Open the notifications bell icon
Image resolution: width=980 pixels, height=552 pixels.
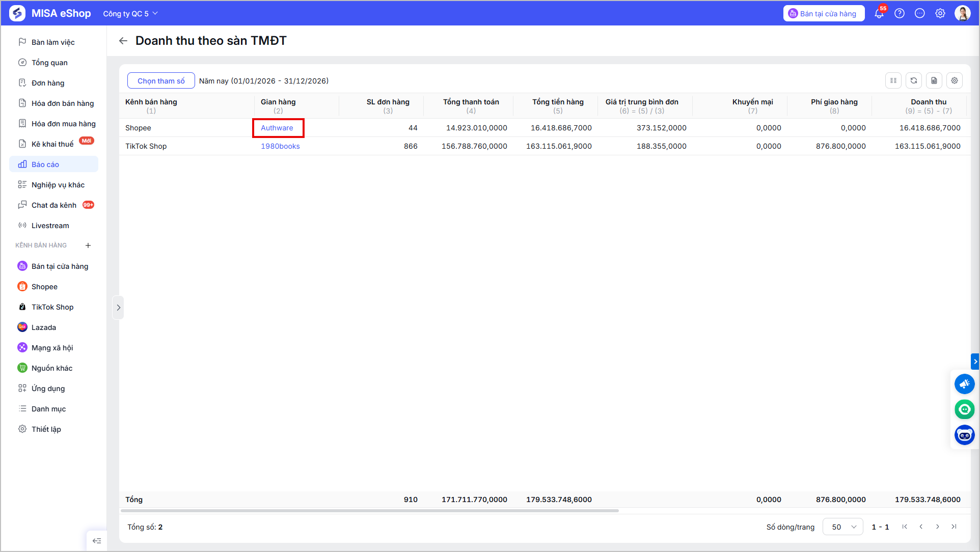(x=879, y=14)
